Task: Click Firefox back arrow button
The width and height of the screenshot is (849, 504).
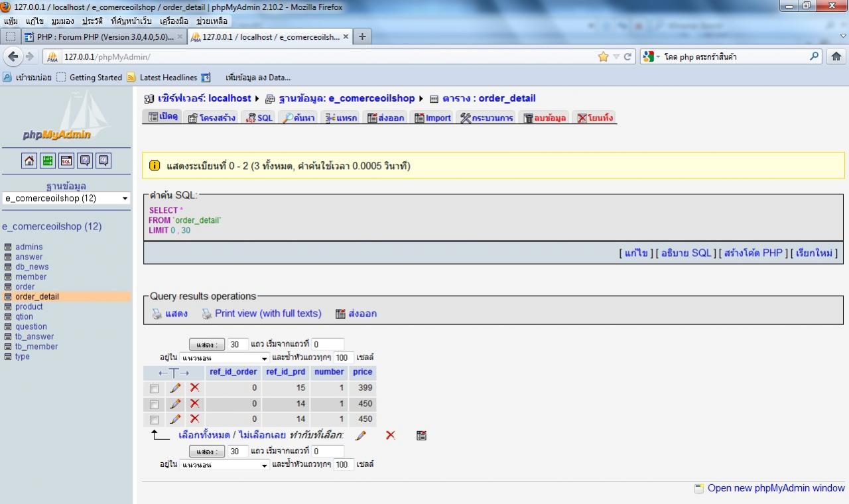Action: (13, 56)
